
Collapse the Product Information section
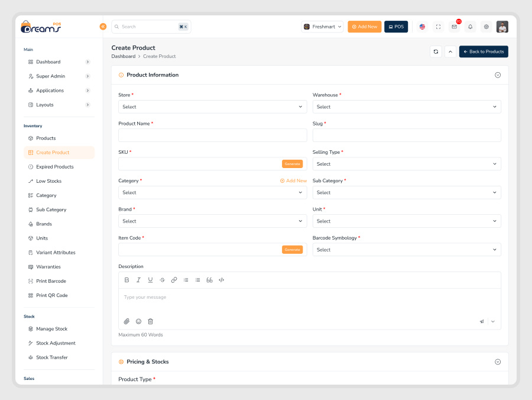[497, 75]
